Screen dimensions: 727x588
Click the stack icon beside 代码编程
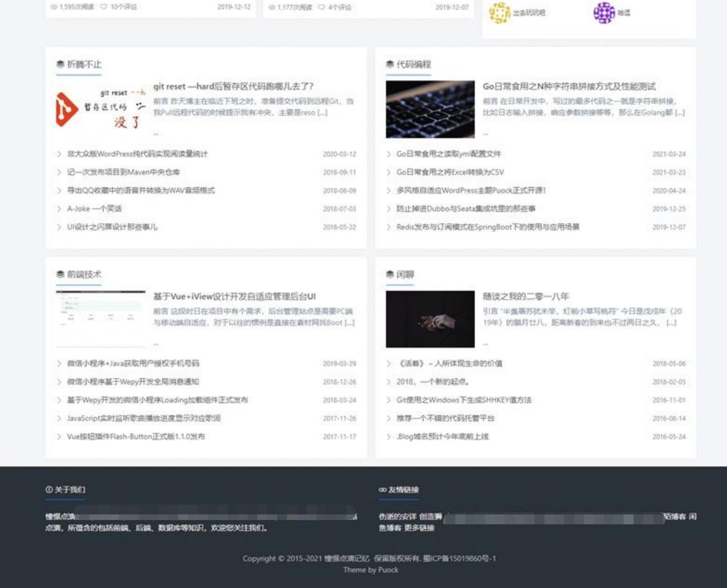(389, 64)
